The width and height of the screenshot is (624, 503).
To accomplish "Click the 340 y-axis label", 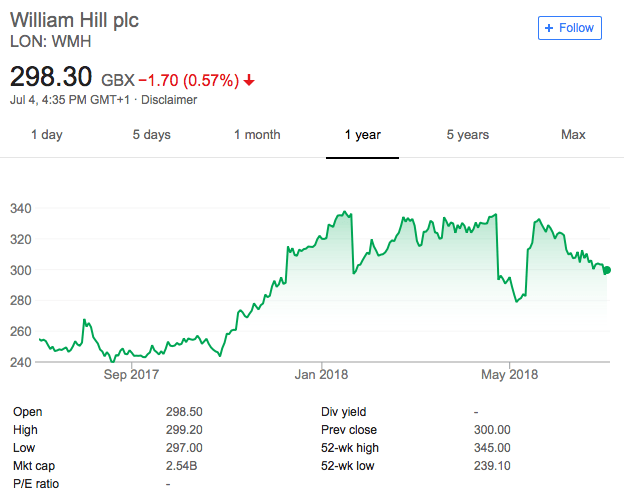I will 21,209.
